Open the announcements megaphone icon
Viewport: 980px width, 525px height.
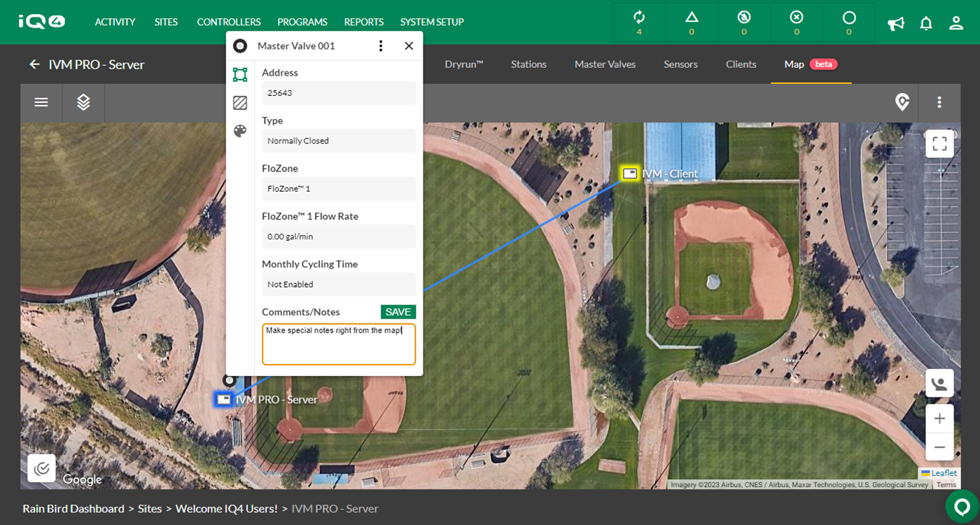pyautogui.click(x=896, y=23)
